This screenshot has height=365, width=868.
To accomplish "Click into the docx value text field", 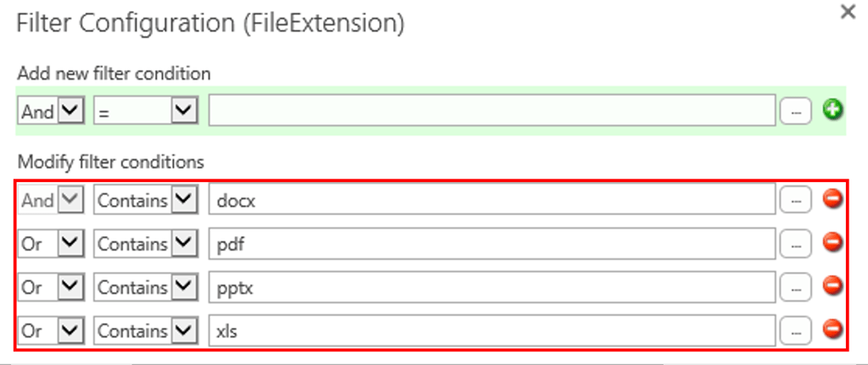I will tap(492, 200).
